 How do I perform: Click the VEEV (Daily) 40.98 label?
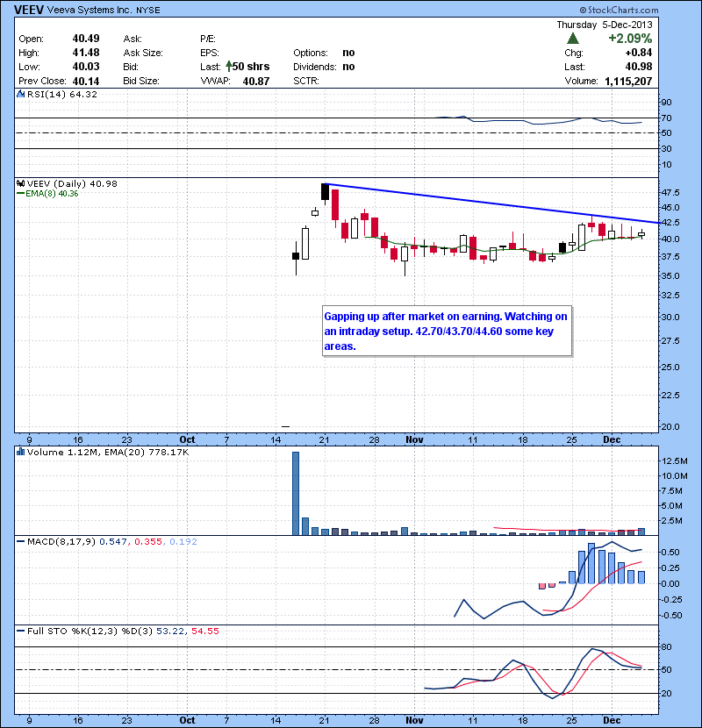72,184
